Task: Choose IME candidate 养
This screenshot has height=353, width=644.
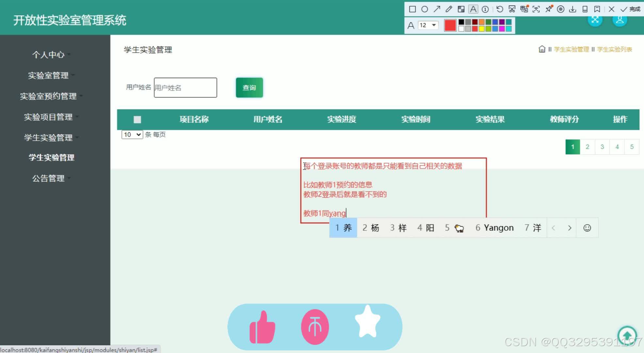Action: point(343,228)
